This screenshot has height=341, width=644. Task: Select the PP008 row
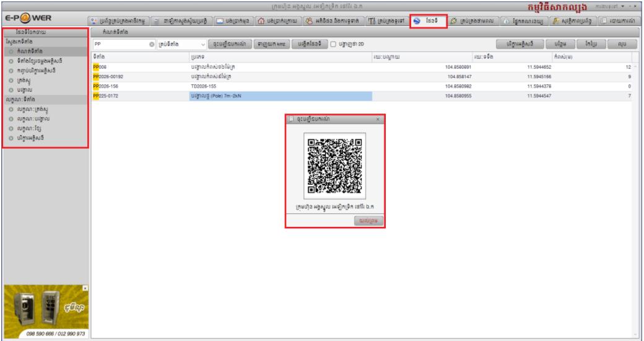point(362,66)
